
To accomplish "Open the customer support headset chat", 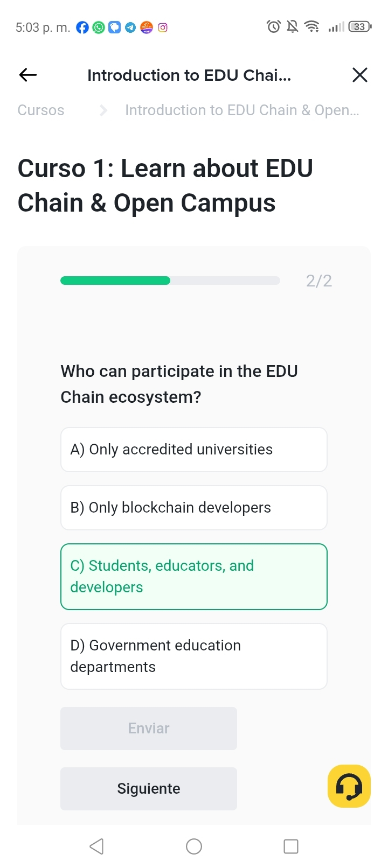I will tap(349, 786).
